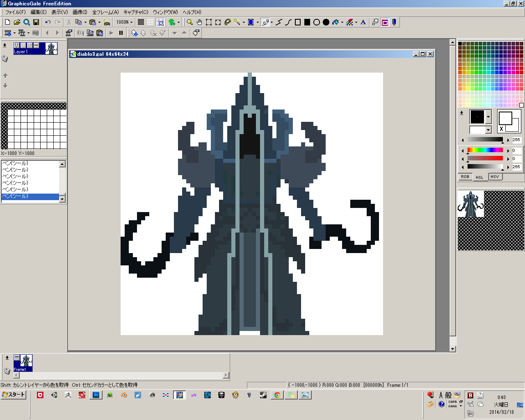The image size is (525, 420).
Task: Open the primary color black swatch dropdown
Action: [x=488, y=117]
